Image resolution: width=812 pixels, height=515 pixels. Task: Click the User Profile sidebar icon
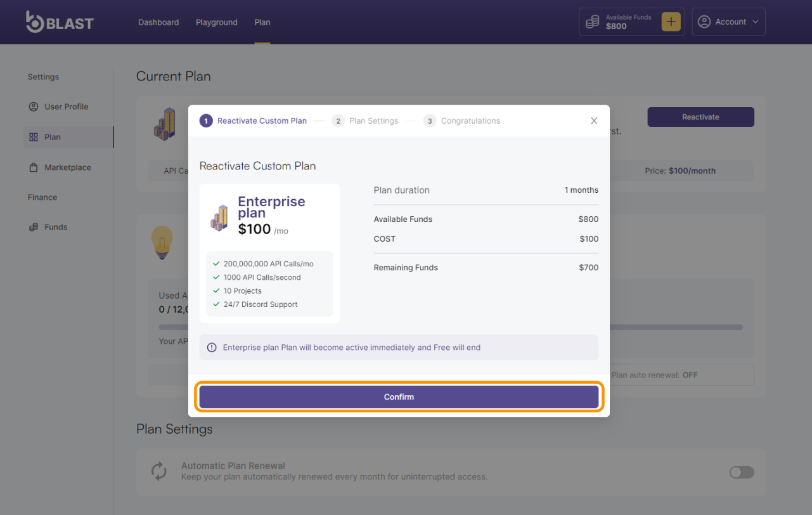pyautogui.click(x=34, y=107)
